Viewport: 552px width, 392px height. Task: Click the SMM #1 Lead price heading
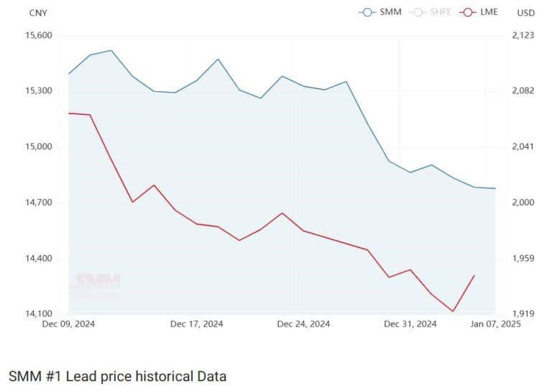click(117, 375)
